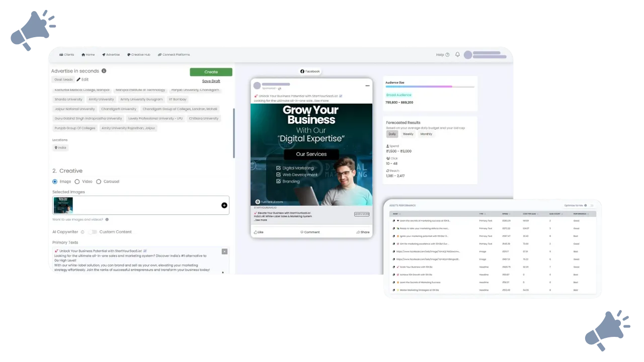644x362 pixels.
Task: Select the Image radio button
Action: [x=55, y=182]
